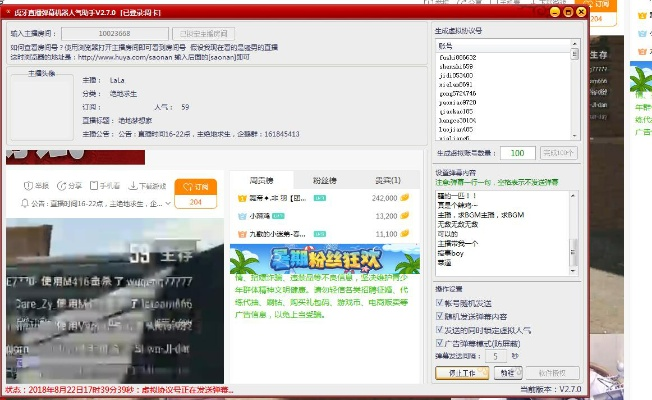Click the announcement bell icon
Viewport: 652px width, 400px height.
pos(25,203)
